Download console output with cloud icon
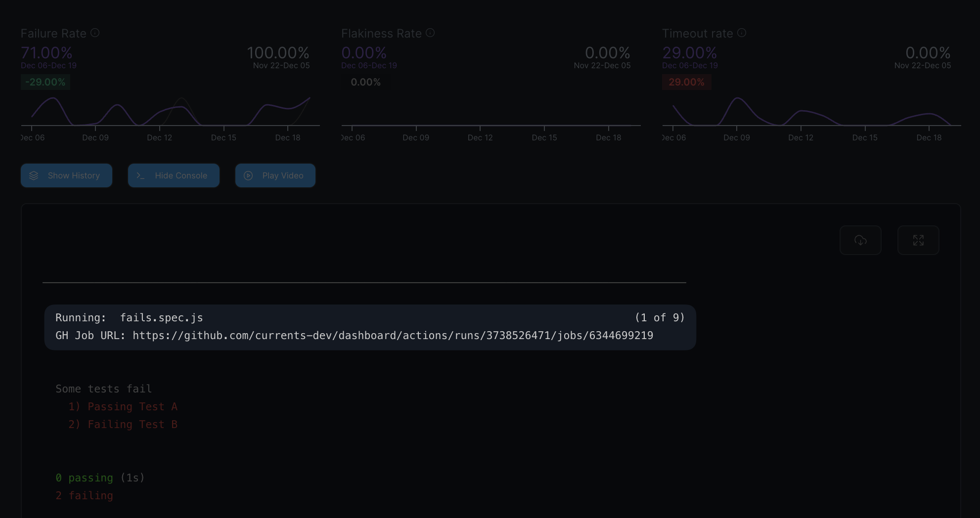The width and height of the screenshot is (980, 518). 860,240
